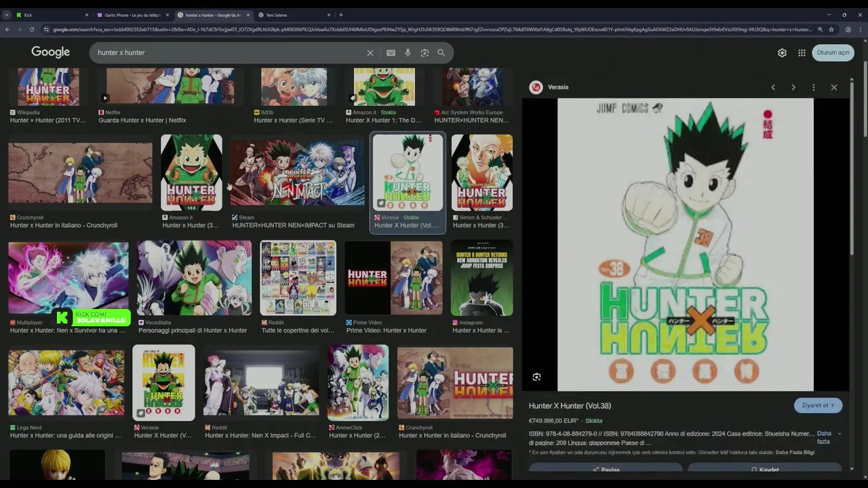The height and width of the screenshot is (488, 868).
Task: Switch to the Kick tab
Action: coord(52,15)
